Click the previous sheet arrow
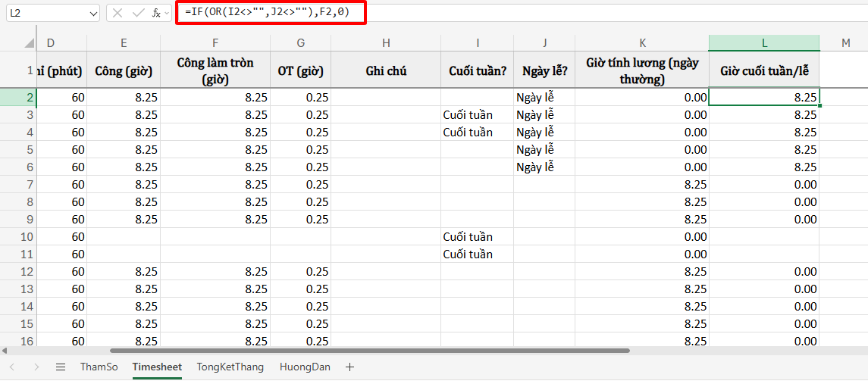Viewport: 868px width, 384px height. click(13, 367)
